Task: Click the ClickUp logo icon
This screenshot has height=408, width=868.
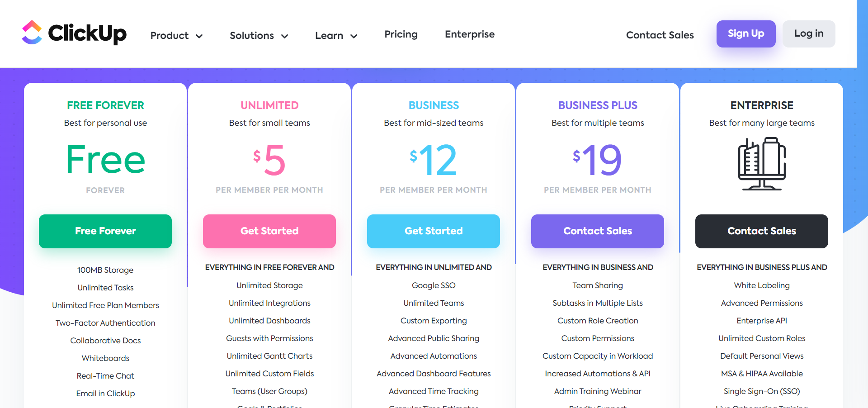Action: point(32,33)
